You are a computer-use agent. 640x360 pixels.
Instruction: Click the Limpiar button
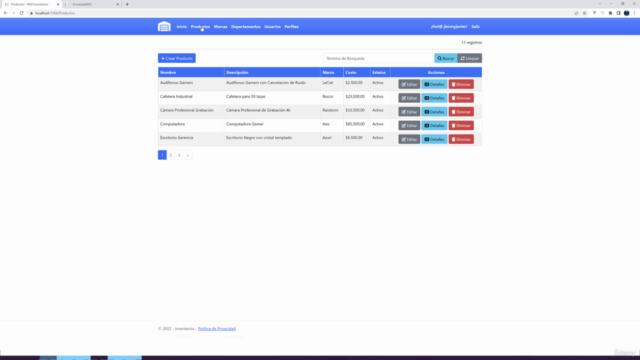pos(469,58)
